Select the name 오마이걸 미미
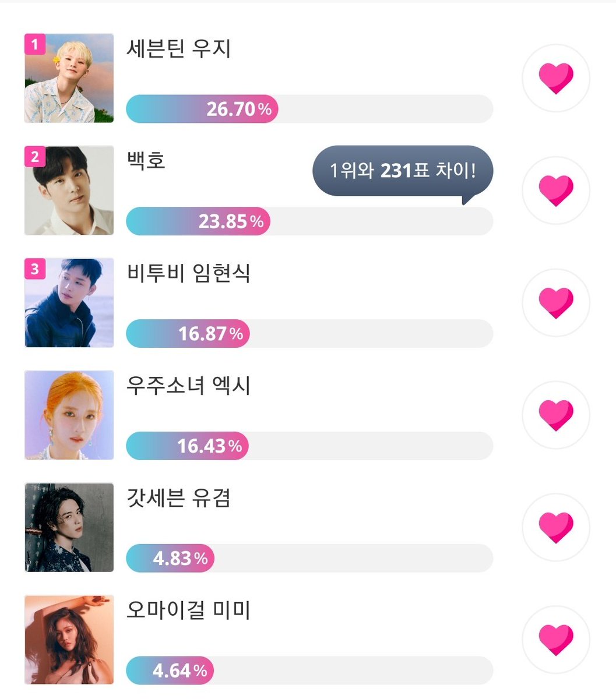616x699 pixels. pos(189,610)
